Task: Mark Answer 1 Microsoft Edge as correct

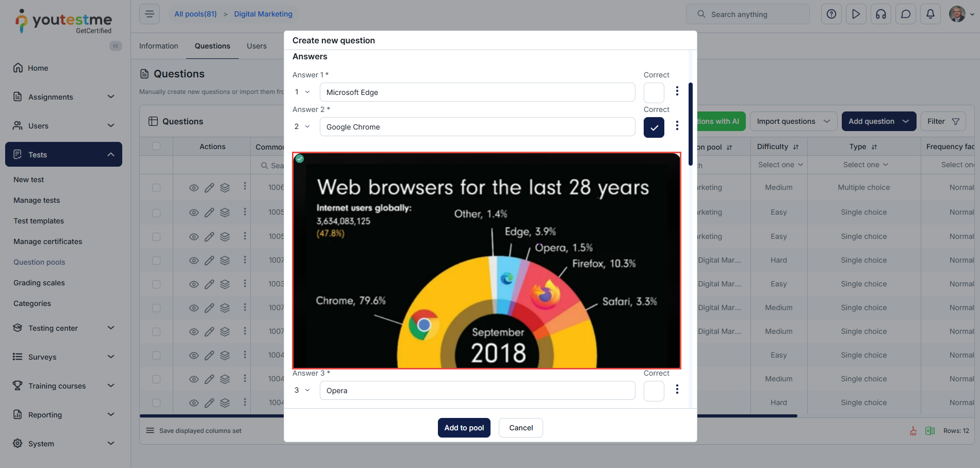Action: (x=654, y=93)
